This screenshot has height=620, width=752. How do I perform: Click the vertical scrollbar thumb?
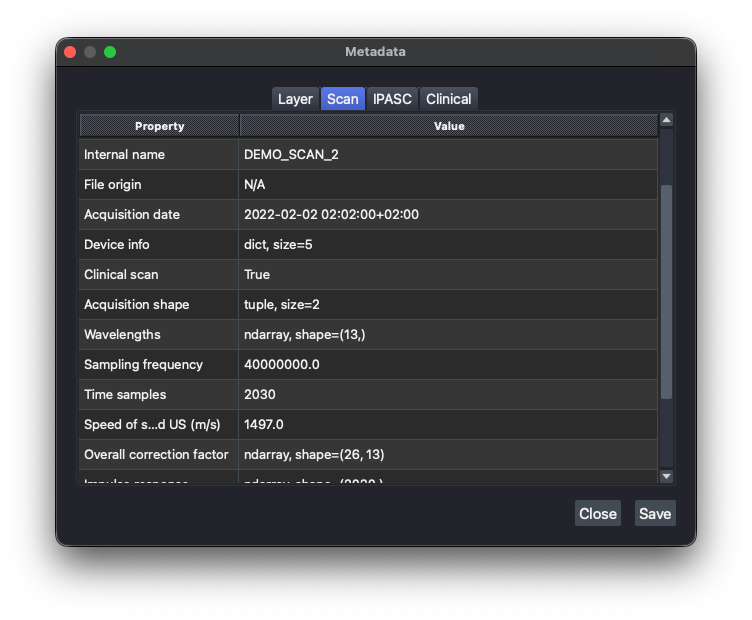click(x=666, y=292)
